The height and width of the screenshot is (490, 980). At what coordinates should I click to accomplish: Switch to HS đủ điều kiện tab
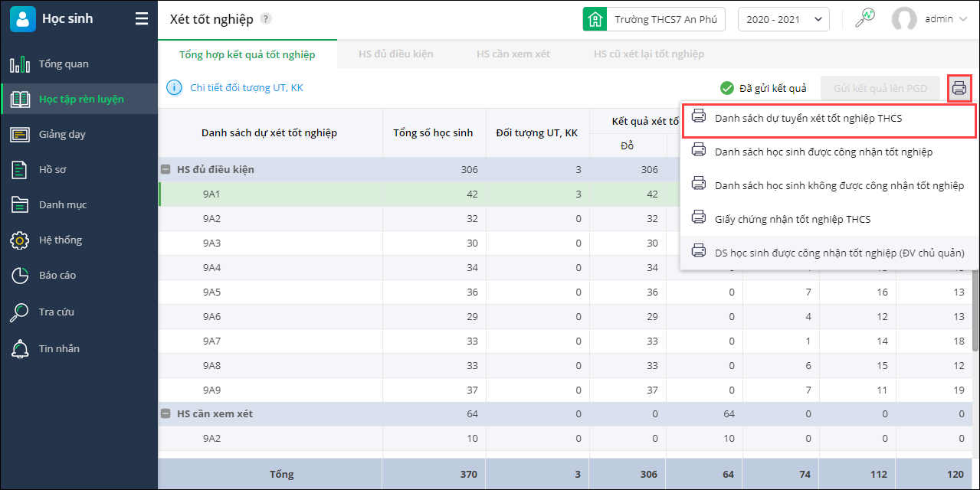coord(395,54)
